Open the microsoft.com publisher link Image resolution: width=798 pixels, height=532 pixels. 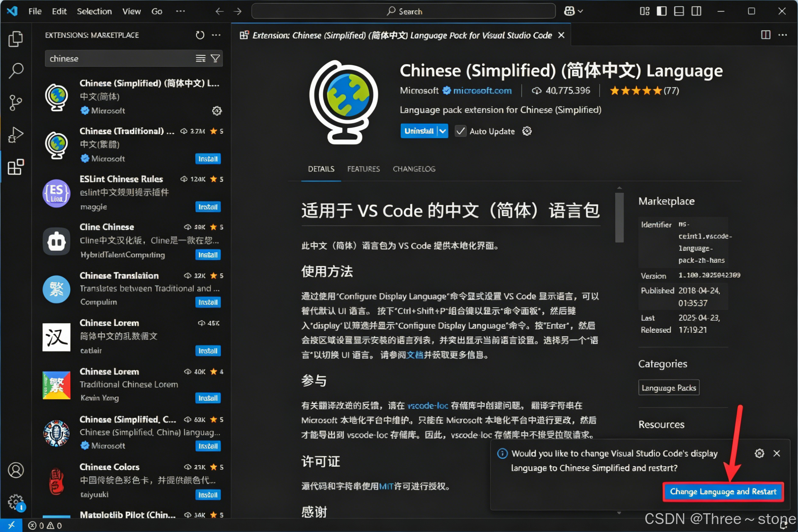click(x=482, y=91)
